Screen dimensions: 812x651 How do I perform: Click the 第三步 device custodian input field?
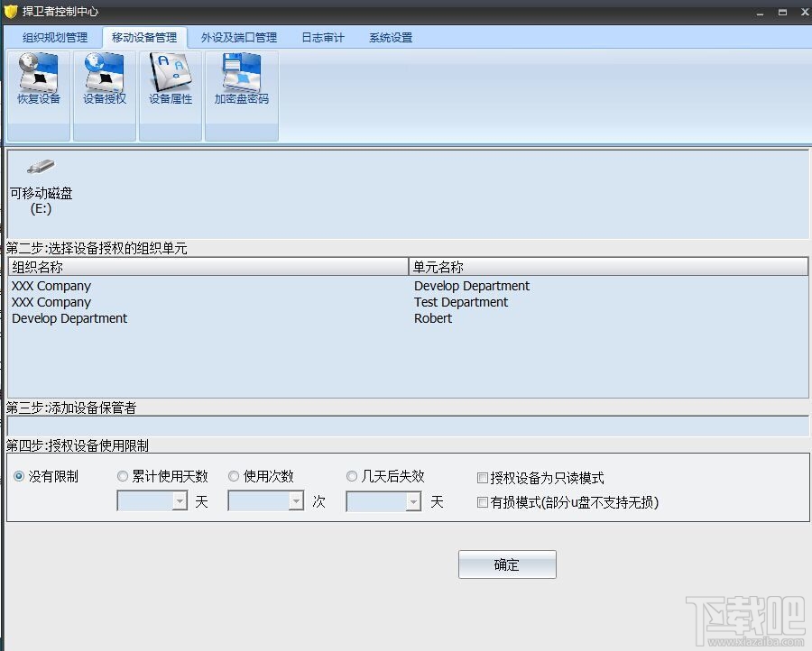pyautogui.click(x=408, y=426)
